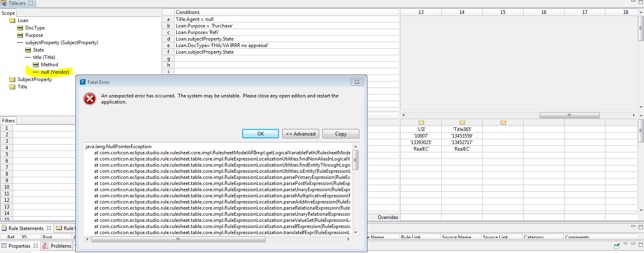Click the subjectProperty association dash icon

(x=20, y=43)
